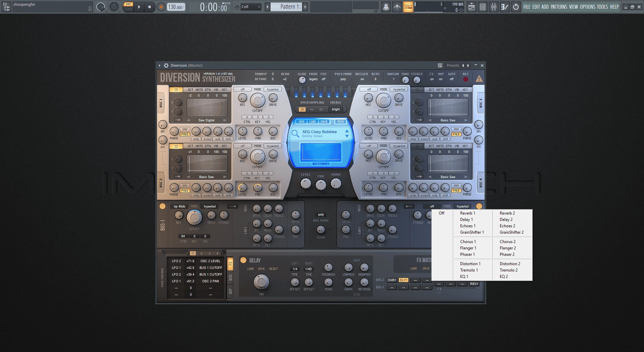
Task: Click the tempo 130.000 field
Action: (176, 7)
